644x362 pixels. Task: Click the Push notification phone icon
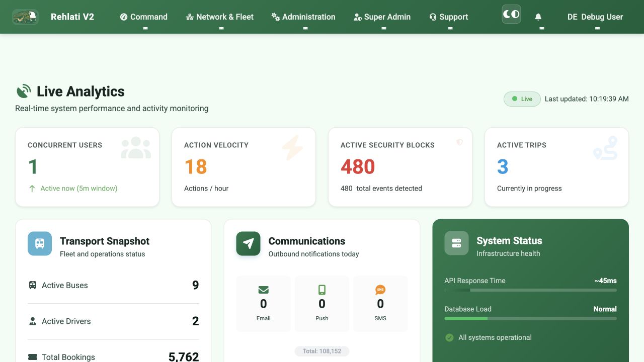(322, 290)
